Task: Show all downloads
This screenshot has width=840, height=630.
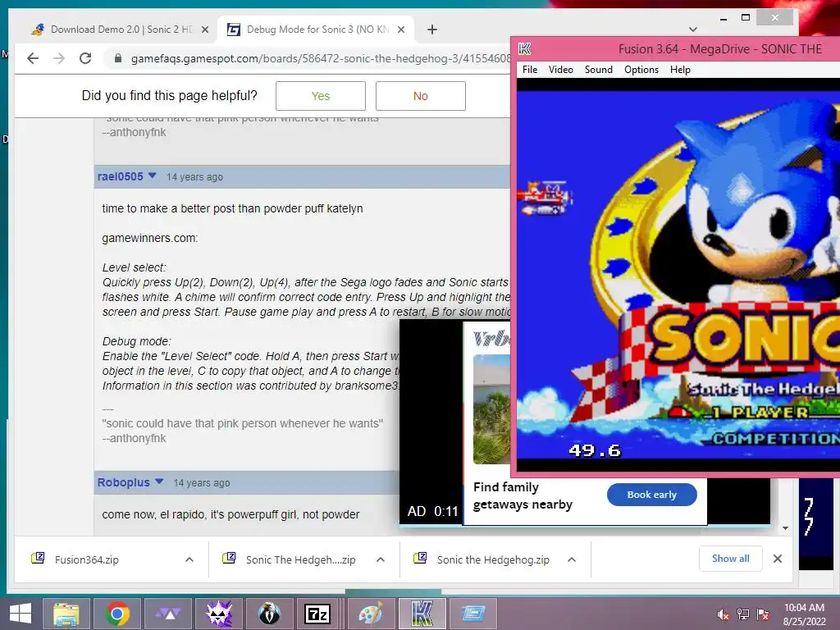Action: (x=731, y=558)
